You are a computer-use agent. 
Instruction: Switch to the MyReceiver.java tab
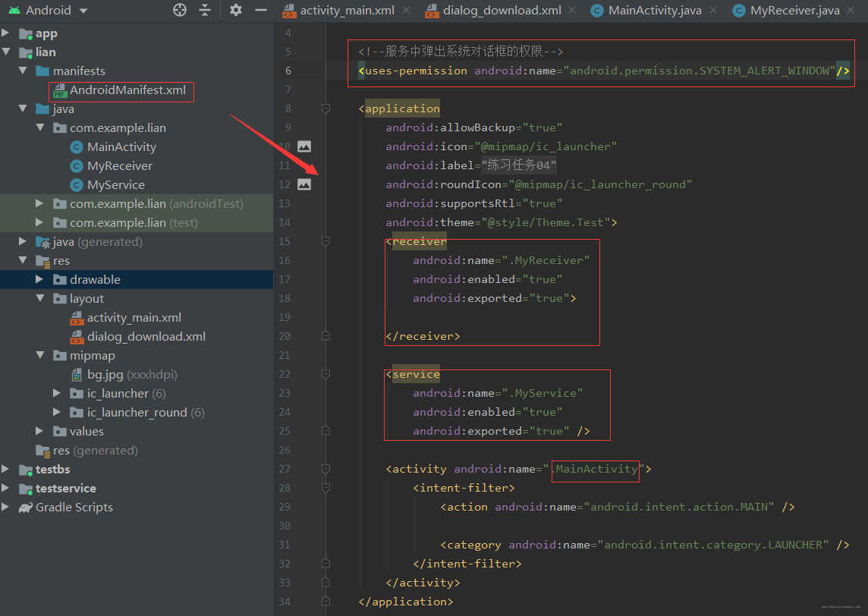click(795, 11)
